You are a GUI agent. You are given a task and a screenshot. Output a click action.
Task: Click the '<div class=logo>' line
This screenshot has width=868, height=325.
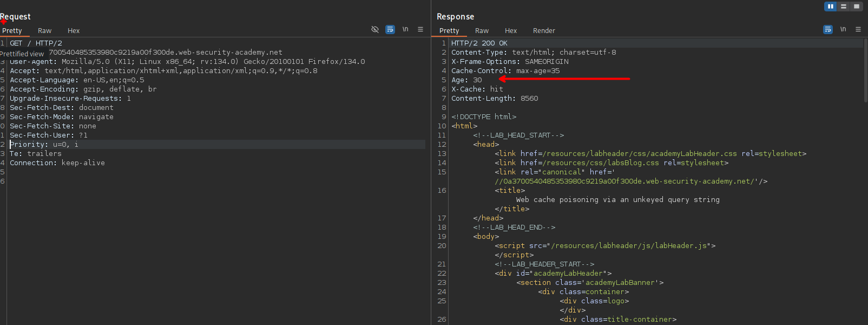point(594,301)
